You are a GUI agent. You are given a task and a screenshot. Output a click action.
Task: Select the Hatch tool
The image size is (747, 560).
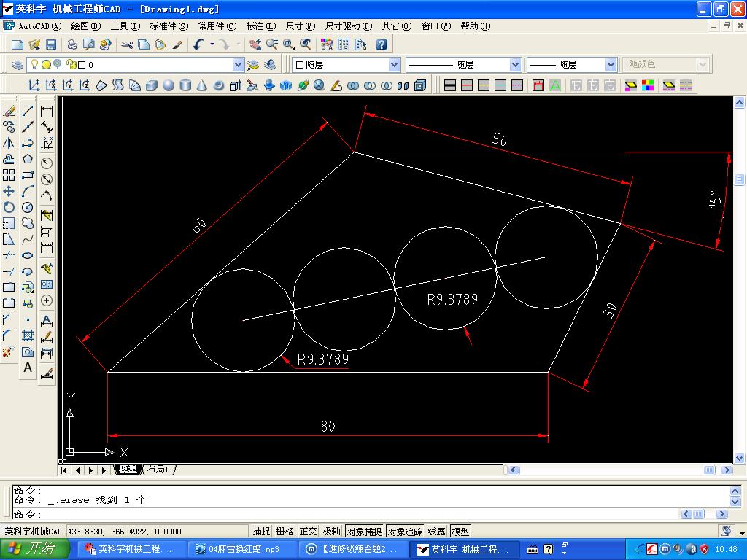point(28,335)
